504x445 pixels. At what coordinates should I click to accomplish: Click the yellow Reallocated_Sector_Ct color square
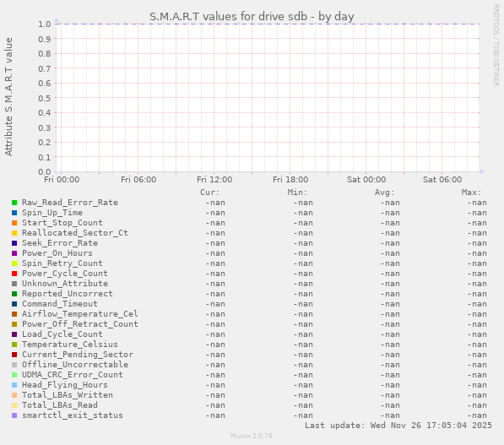point(14,233)
